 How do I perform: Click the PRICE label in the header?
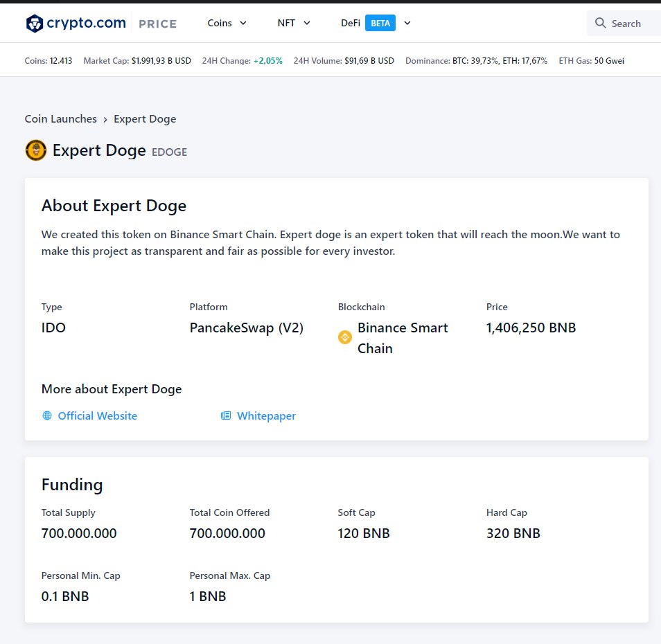158,24
